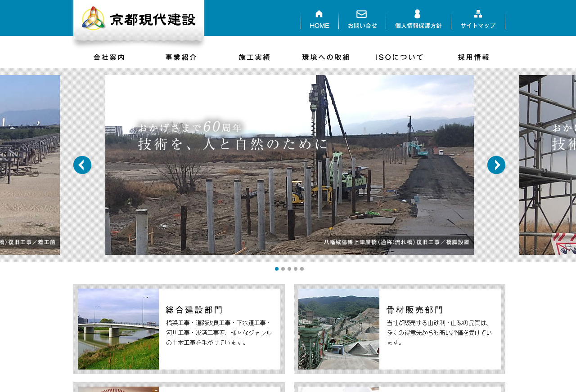The width and height of the screenshot is (576, 392).
Task: Open the 骨材販売部門 heading link
Action: [414, 310]
